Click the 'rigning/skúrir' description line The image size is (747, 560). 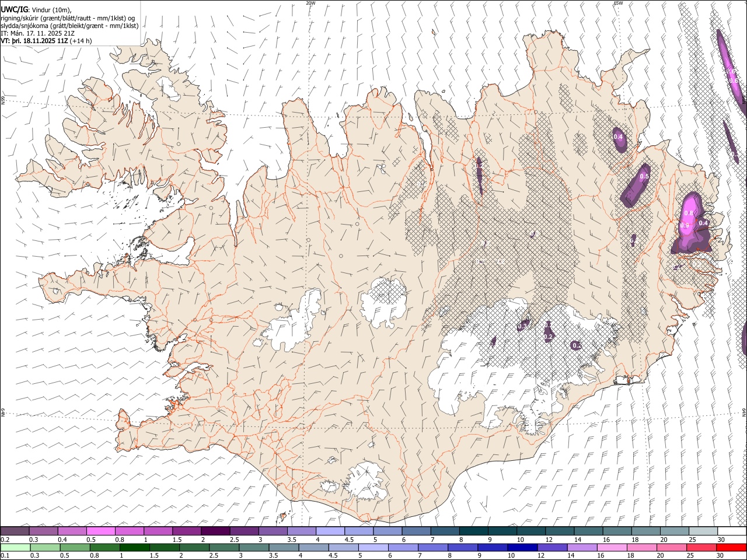pyautogui.click(x=68, y=18)
